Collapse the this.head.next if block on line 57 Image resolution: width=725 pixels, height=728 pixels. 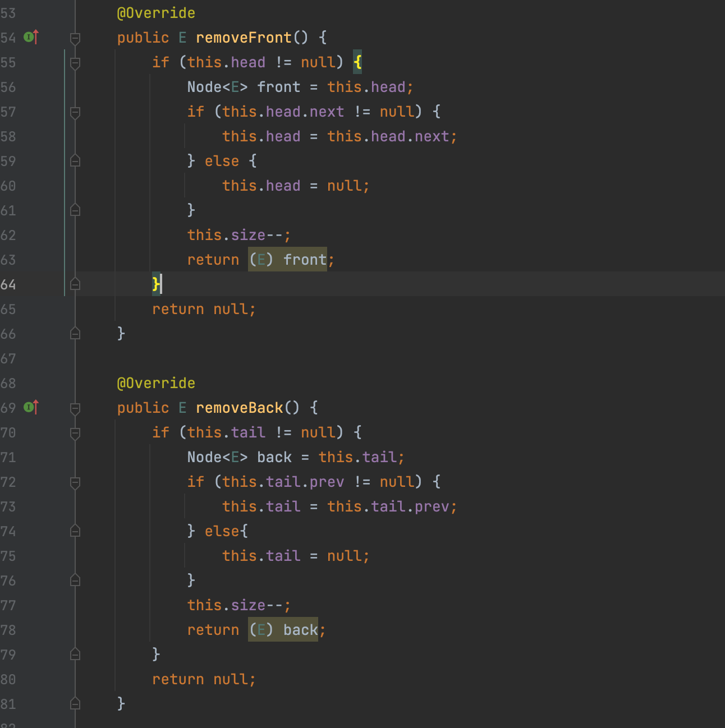tap(75, 112)
